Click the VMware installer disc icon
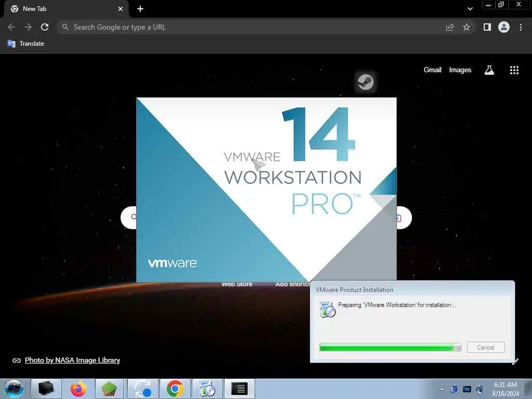Image resolution: width=532 pixels, height=399 pixels. (x=327, y=310)
